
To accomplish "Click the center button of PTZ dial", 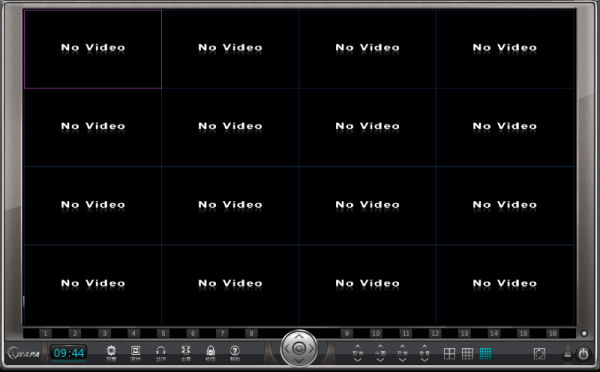I will coord(299,349).
